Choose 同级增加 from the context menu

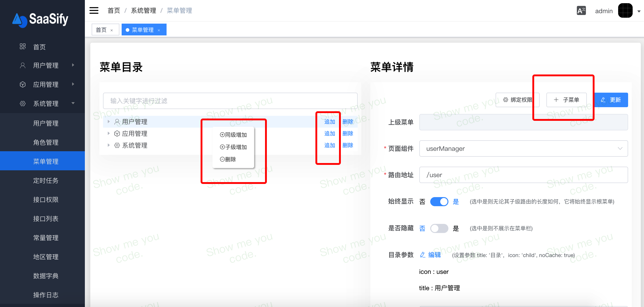[x=233, y=135]
